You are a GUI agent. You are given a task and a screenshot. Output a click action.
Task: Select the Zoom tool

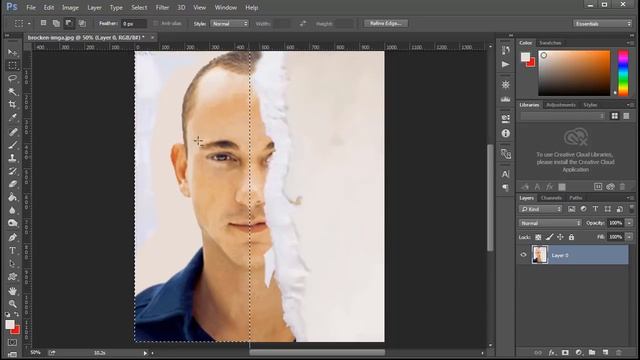coord(13,304)
